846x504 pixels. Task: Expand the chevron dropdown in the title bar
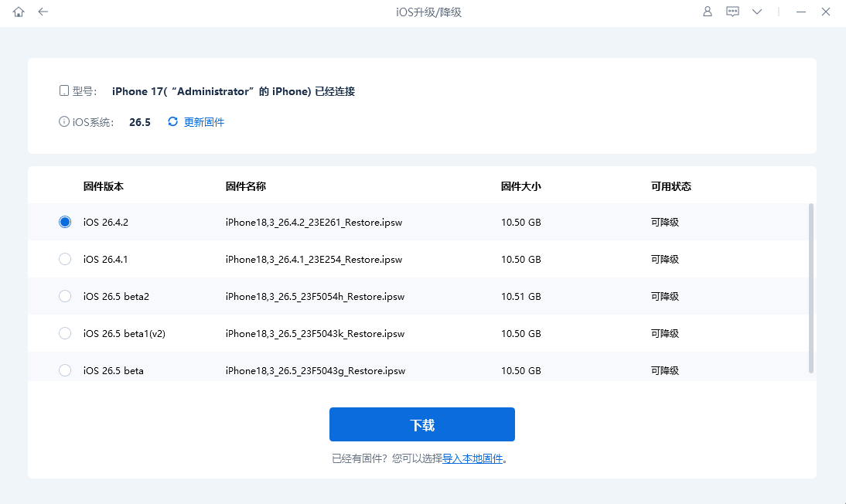pos(757,12)
